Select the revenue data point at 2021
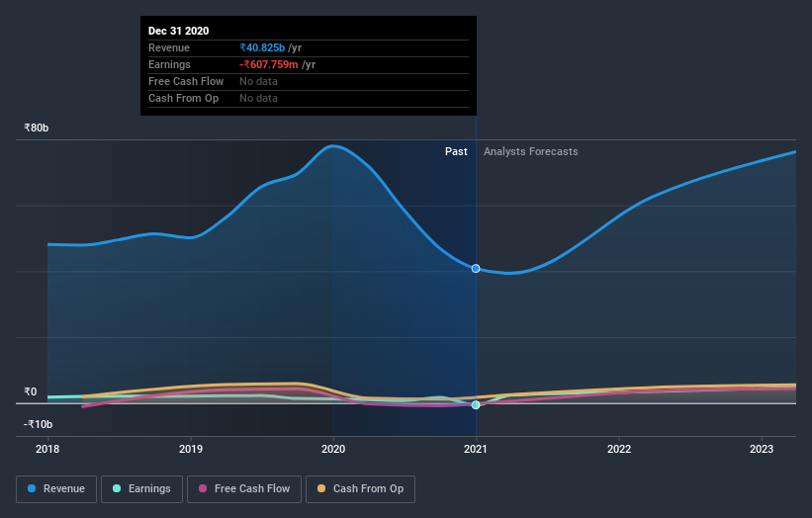 coord(476,269)
